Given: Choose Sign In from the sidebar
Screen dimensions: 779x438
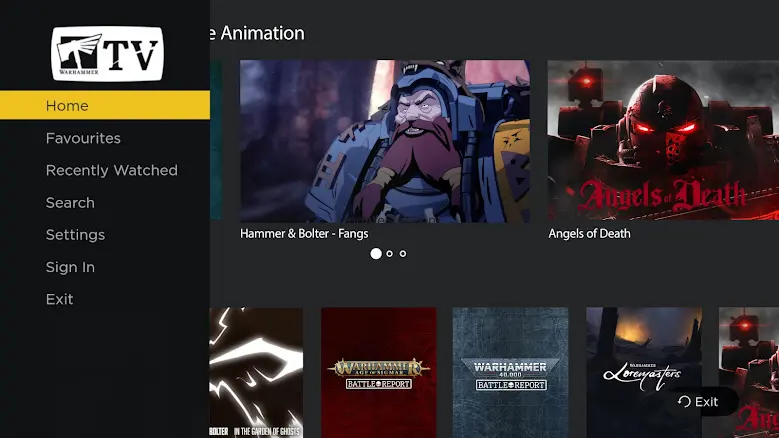Looking at the screenshot, I should 70,267.
